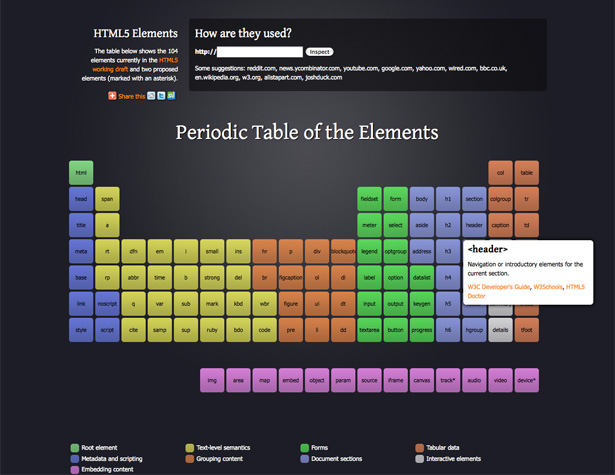Select the meta element tile
Screen dimensions: 615x475
(81, 251)
